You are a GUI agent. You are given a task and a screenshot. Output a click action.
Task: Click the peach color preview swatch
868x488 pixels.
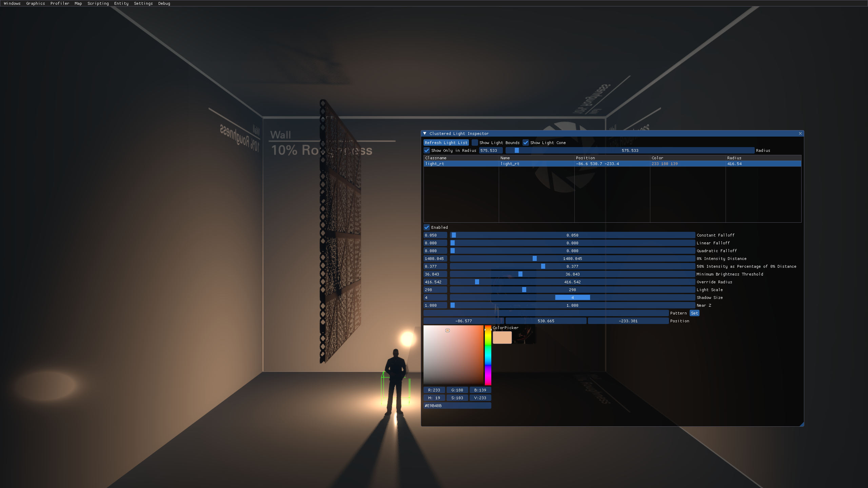pyautogui.click(x=502, y=338)
